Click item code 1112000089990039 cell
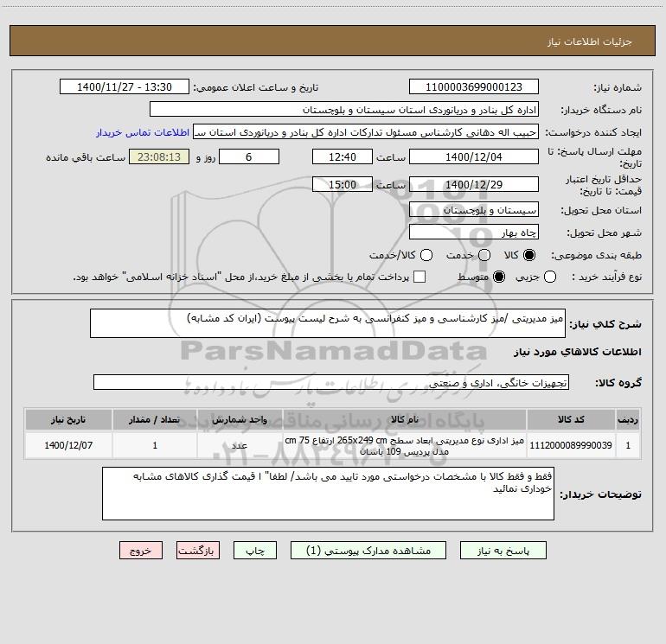The width and height of the screenshot is (666, 644). pyautogui.click(x=571, y=445)
